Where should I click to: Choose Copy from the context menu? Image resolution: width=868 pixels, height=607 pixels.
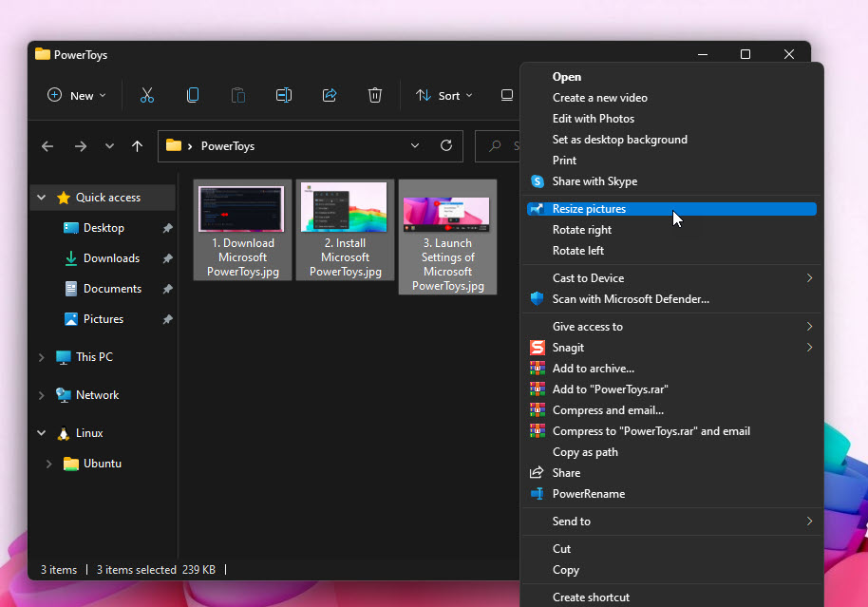click(671, 570)
